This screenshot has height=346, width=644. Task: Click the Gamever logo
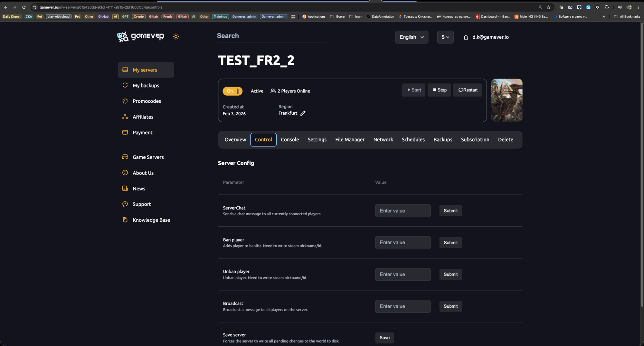pyautogui.click(x=140, y=37)
